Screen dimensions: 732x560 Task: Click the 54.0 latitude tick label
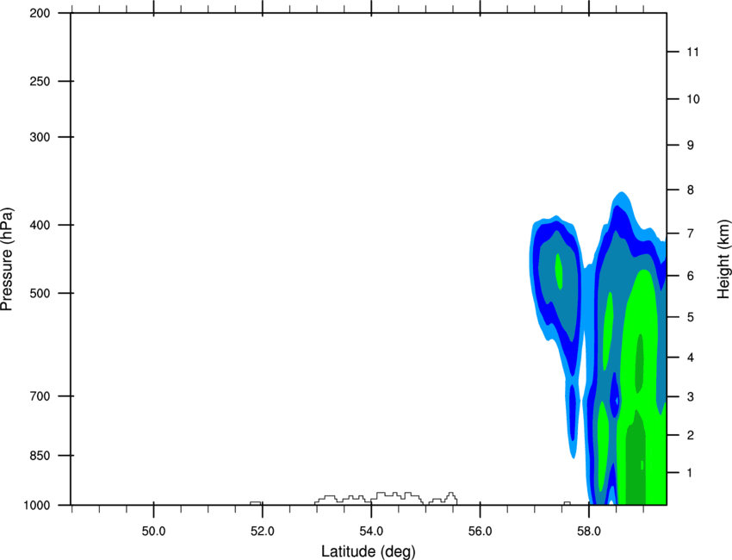371,532
